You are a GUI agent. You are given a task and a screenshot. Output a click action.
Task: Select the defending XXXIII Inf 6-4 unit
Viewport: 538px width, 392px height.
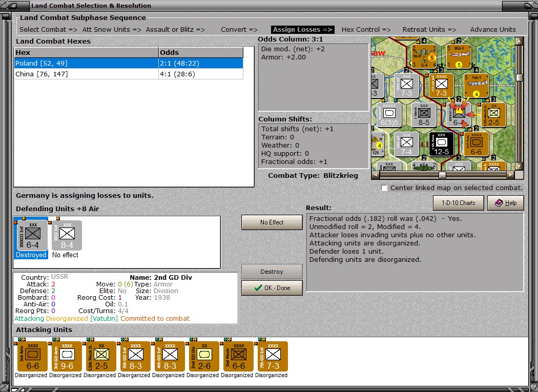[x=33, y=236]
